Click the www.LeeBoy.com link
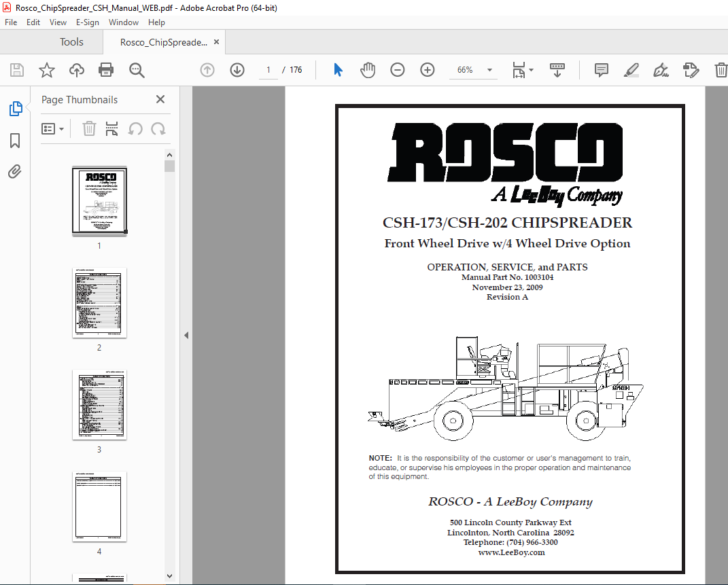This screenshot has width=728, height=585. [511, 552]
